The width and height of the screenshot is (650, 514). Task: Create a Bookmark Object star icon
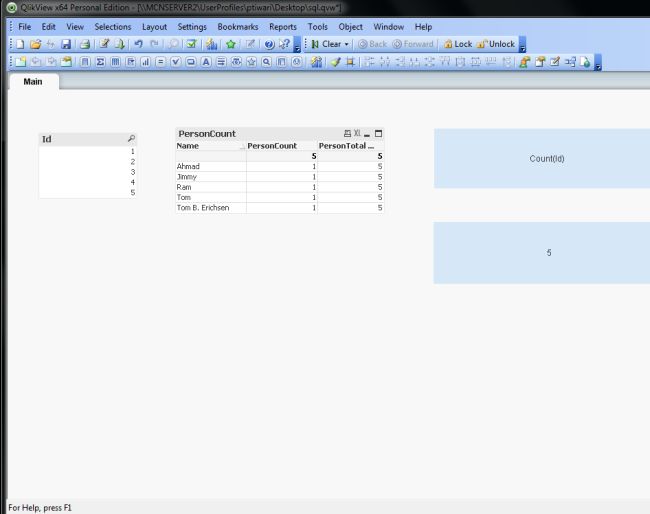[x=251, y=62]
